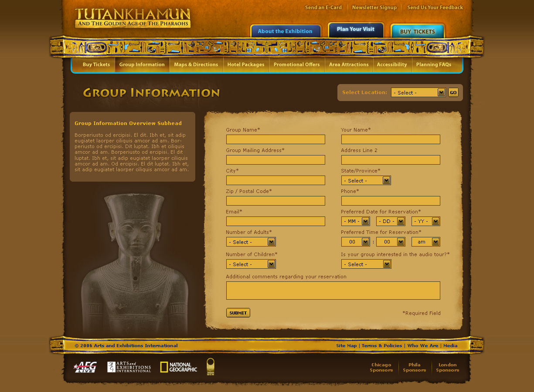Expand the Select Location dropdown
534x392 pixels.
(x=418, y=92)
